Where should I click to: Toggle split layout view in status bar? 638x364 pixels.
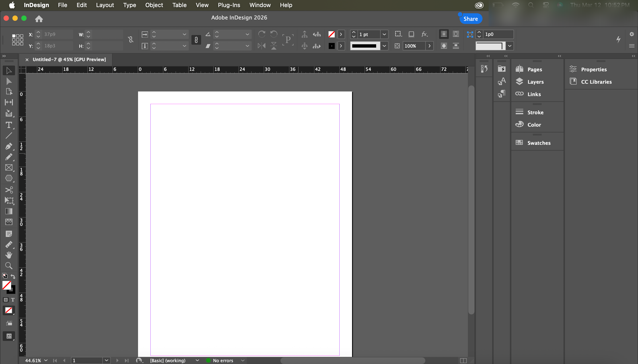point(463,360)
